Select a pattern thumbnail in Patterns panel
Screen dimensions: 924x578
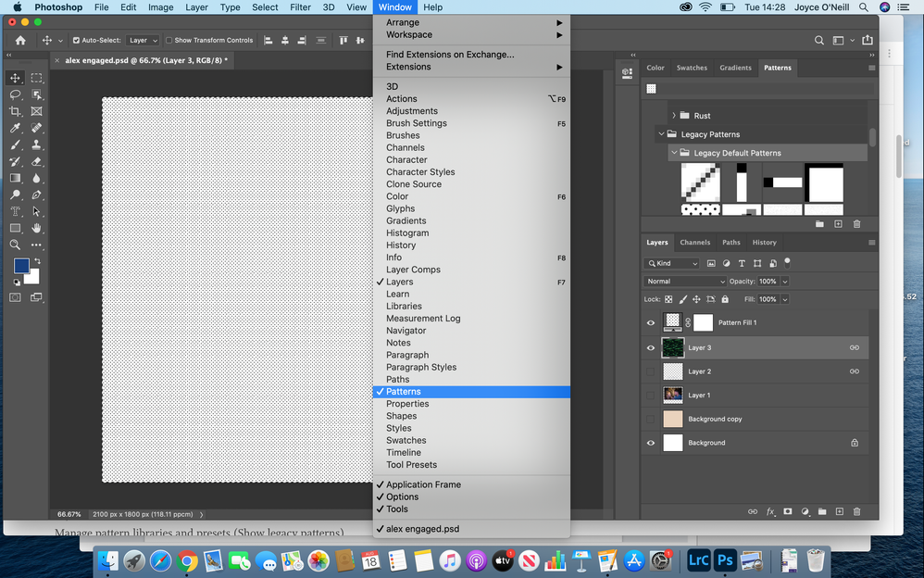pyautogui.click(x=701, y=182)
